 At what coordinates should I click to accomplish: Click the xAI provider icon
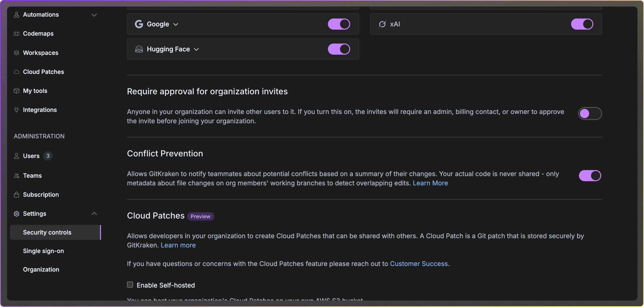[x=382, y=24]
